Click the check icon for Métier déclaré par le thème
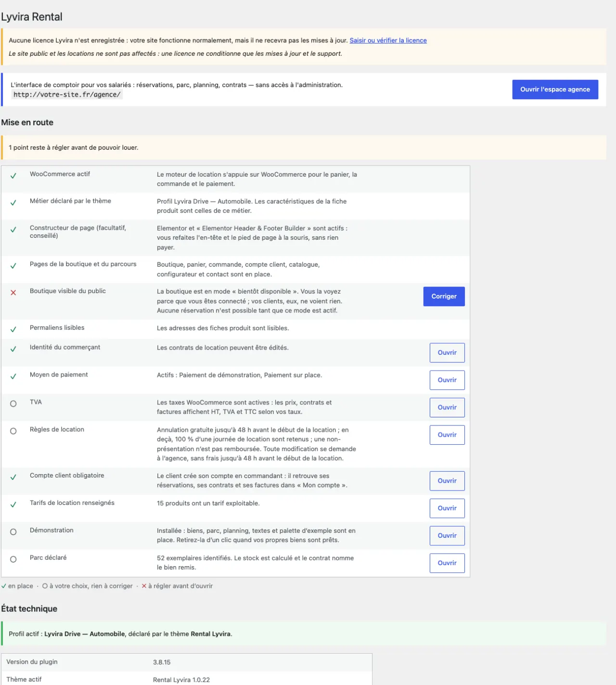This screenshot has height=685, width=616. 13,203
